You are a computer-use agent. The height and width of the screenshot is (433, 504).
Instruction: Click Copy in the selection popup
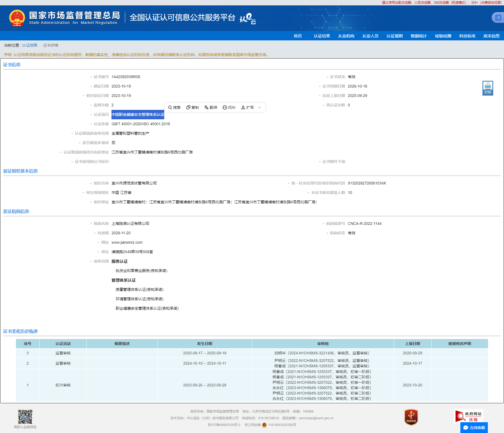[x=192, y=107]
